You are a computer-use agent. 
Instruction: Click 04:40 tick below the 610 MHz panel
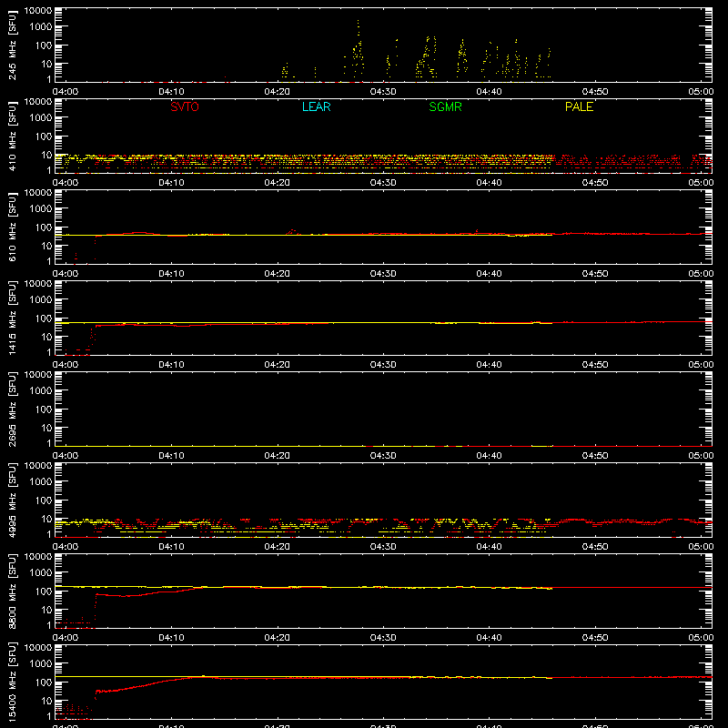(x=489, y=274)
